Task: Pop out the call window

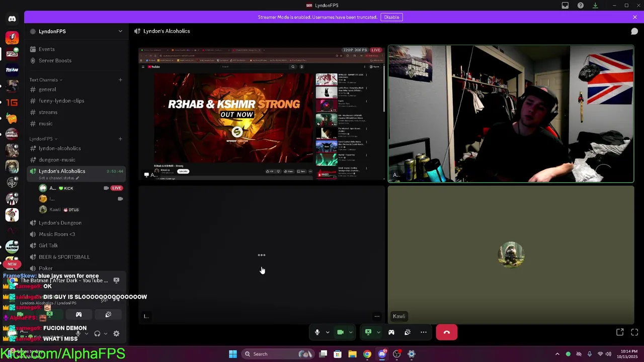Action: point(620,332)
